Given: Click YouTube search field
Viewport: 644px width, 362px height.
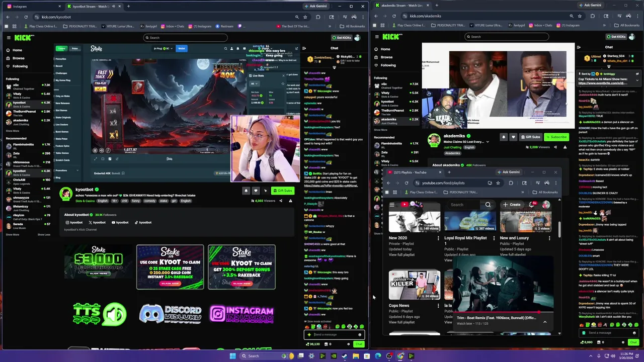Looking at the screenshot, I should [x=463, y=205].
